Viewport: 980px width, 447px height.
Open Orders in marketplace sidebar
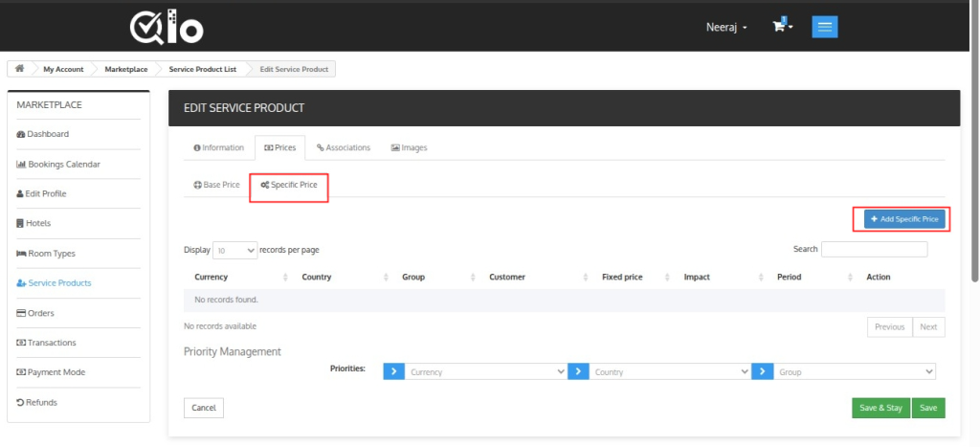pyautogui.click(x=35, y=313)
